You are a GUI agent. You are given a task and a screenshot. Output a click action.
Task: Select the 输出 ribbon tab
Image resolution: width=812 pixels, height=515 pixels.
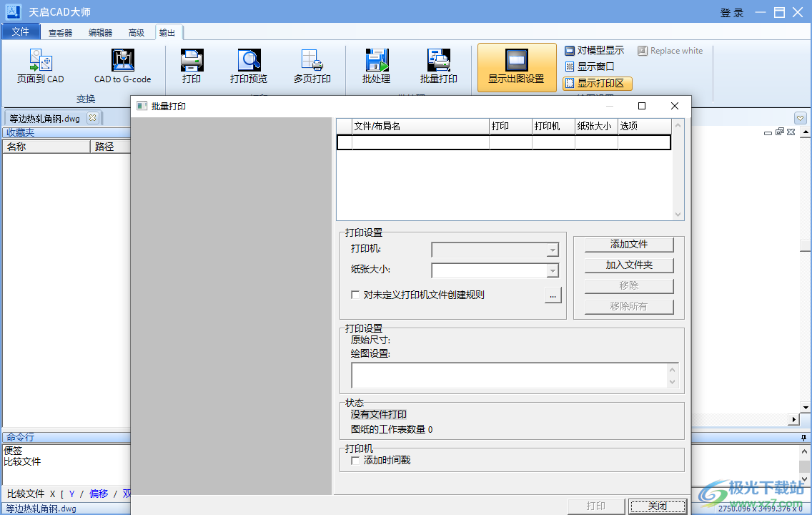[167, 33]
